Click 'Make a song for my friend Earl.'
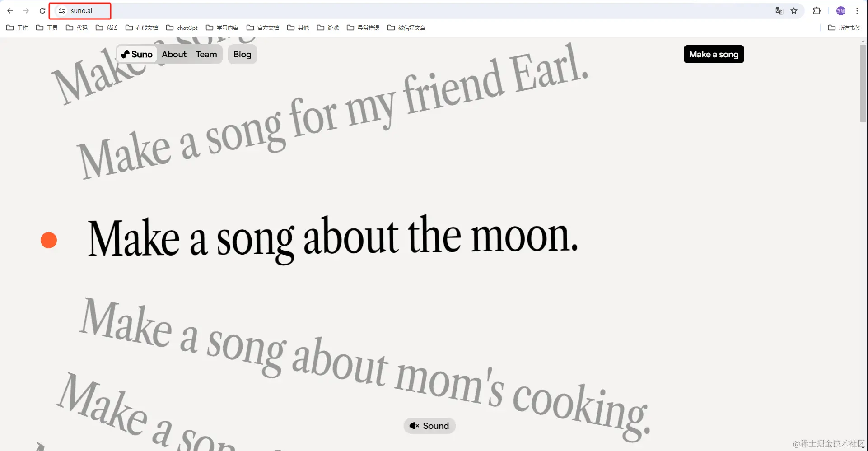The height and width of the screenshot is (451, 868). [333, 111]
